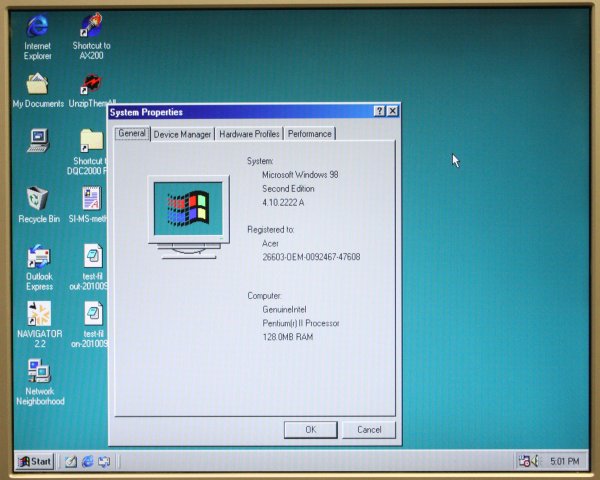Switch to the Hardware Profiles tab
The height and width of the screenshot is (480, 600).
click(249, 134)
